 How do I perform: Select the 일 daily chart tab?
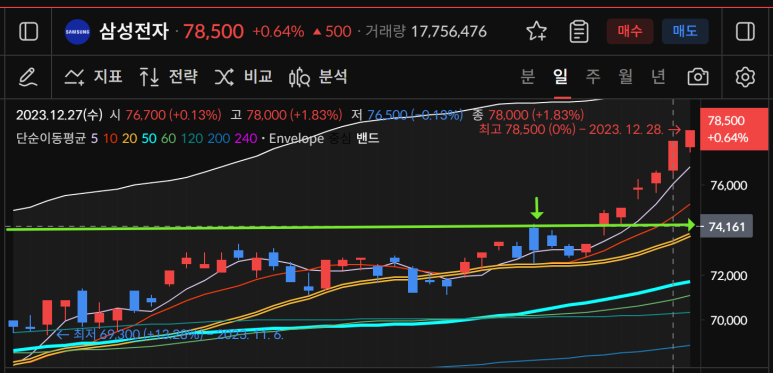pyautogui.click(x=561, y=77)
